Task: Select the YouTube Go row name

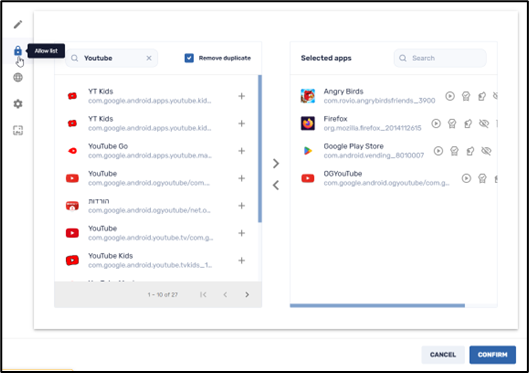Action: pos(108,146)
